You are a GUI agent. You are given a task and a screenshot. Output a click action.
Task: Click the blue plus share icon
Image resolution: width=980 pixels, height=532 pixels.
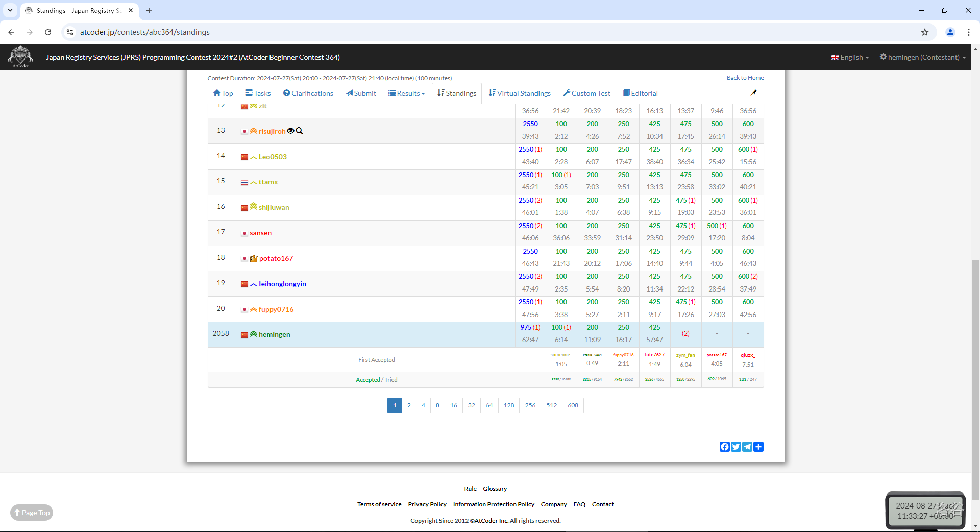pyautogui.click(x=758, y=447)
